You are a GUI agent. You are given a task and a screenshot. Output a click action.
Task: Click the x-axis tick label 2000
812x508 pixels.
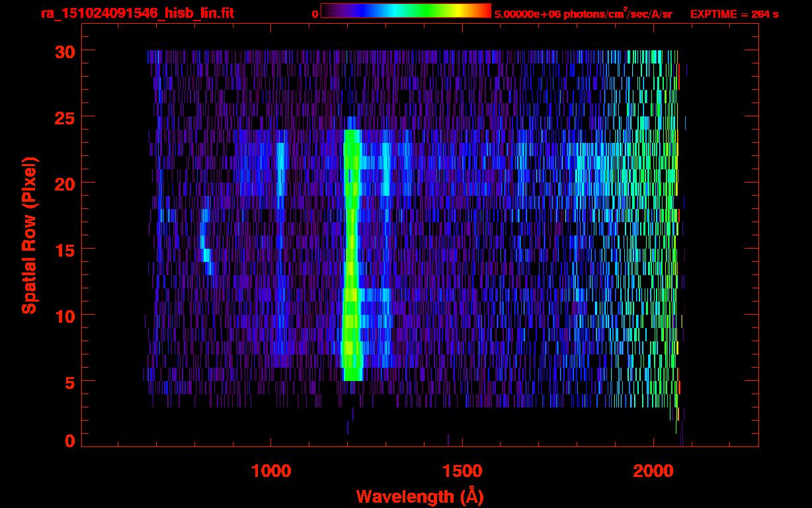point(653,471)
